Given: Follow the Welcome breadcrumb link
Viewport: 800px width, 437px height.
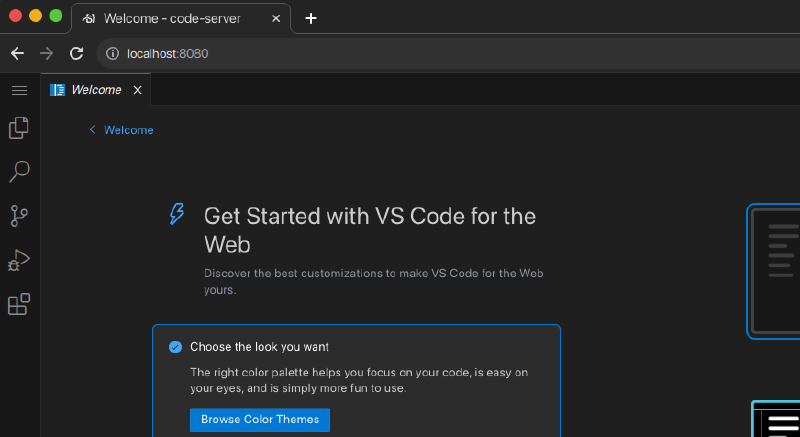Looking at the screenshot, I should pos(128,130).
